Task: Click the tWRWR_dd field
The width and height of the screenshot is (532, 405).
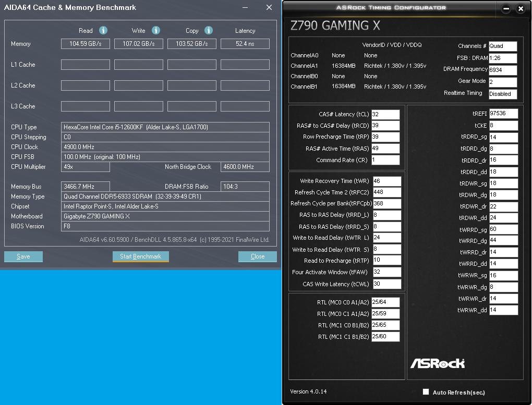Action: coord(504,310)
